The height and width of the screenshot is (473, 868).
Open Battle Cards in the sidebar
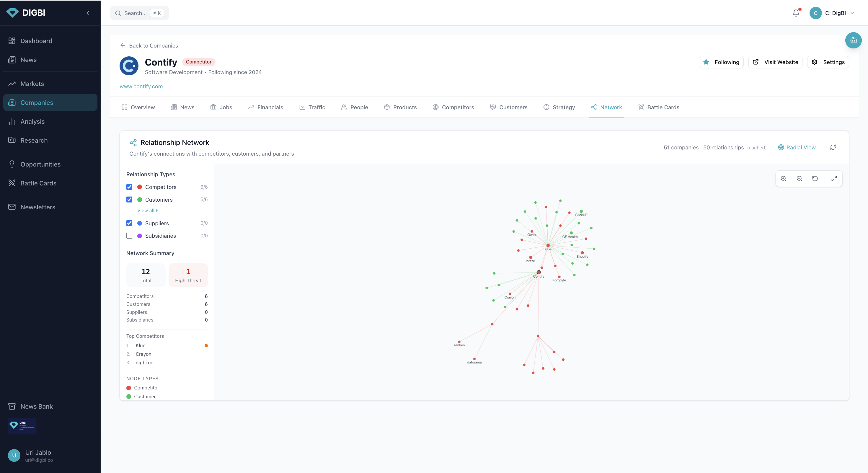[38, 183]
